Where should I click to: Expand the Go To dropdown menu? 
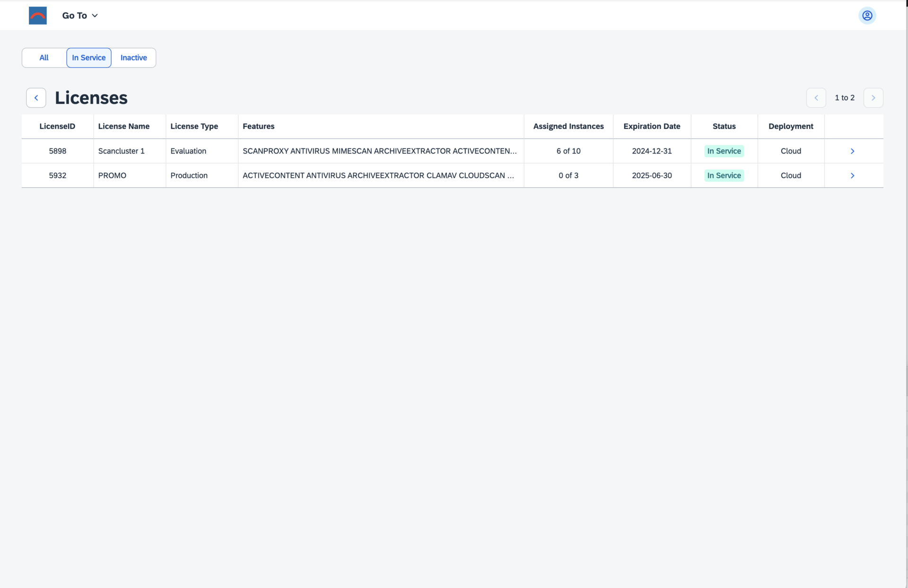point(80,16)
